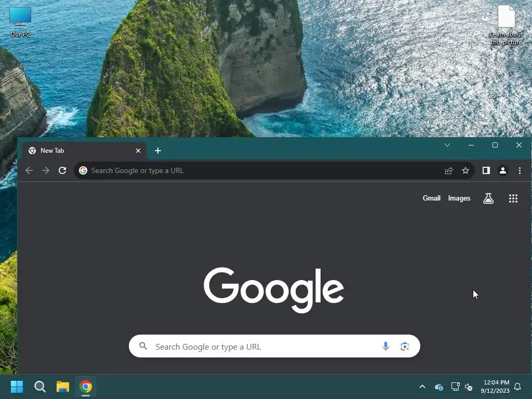Open the clock showing 12:04 PM
This screenshot has height=399, width=532.
(495, 387)
